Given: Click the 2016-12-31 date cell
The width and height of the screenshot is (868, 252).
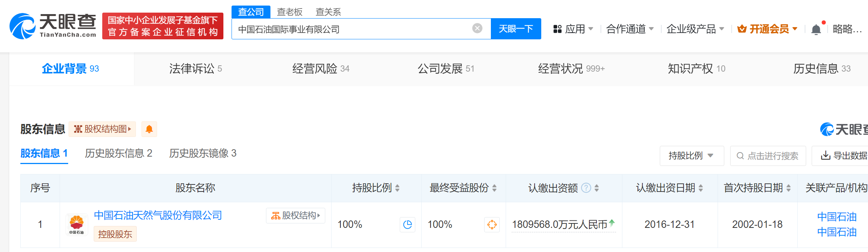Looking at the screenshot, I should [x=669, y=225].
